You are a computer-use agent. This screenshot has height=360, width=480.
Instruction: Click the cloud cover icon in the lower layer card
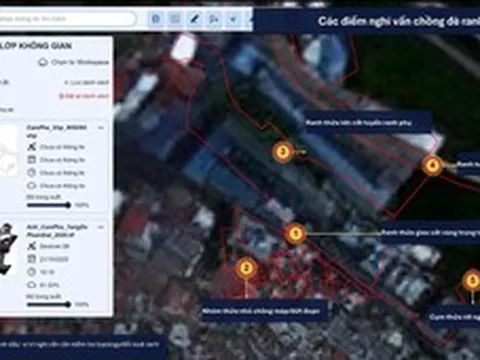coord(31,285)
